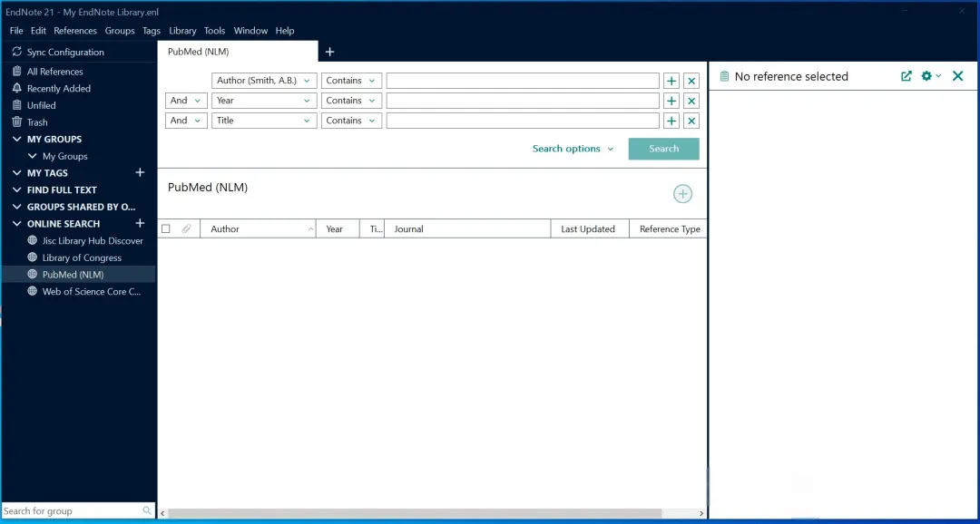Open reference in new window icon
The width and height of the screenshot is (980, 524).
[906, 76]
